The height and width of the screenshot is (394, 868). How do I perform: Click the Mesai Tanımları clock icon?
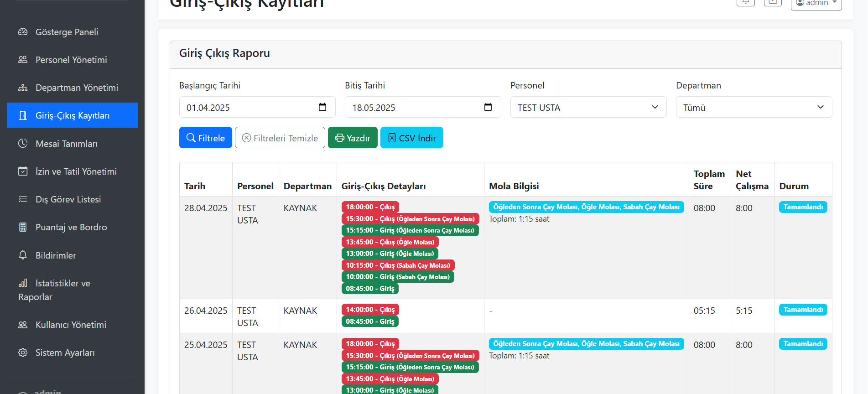23,143
